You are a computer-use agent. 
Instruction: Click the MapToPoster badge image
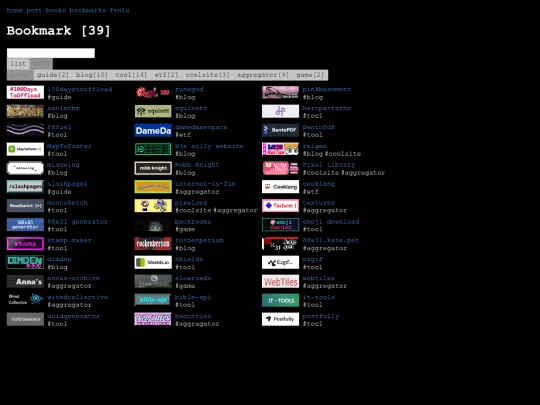(x=25, y=149)
